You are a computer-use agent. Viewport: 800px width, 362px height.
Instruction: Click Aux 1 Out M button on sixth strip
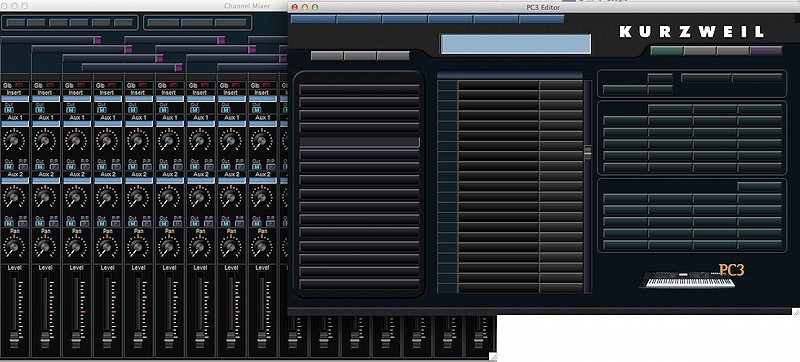tap(164, 166)
